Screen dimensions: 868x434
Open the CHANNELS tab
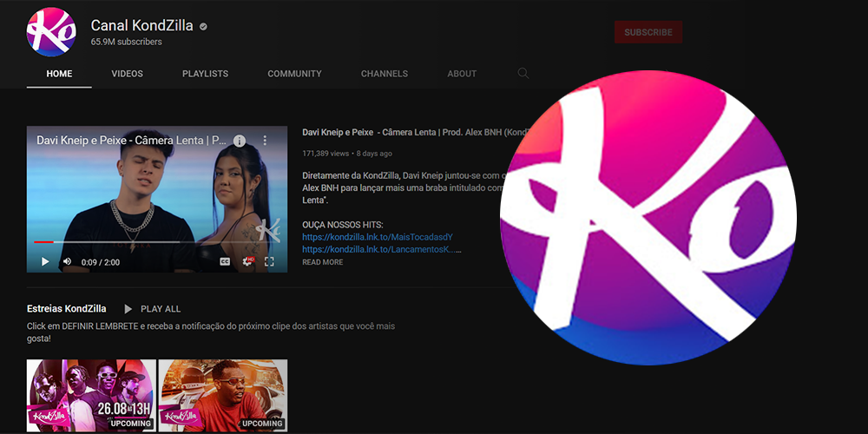pos(385,74)
